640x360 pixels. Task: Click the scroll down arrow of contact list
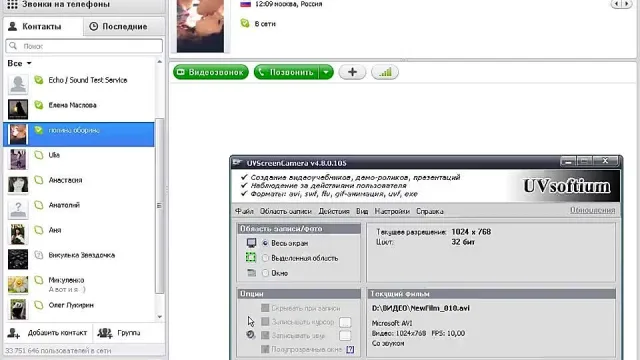[160, 317]
